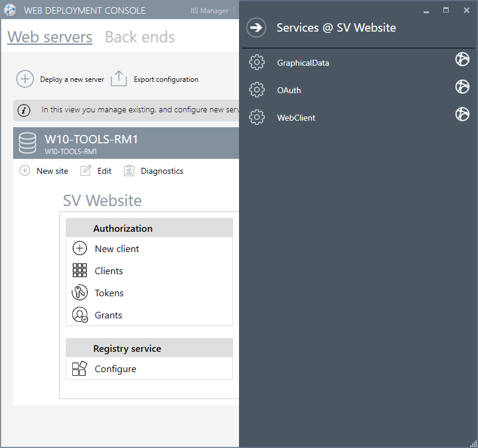Add a New site to server
Image resolution: width=478 pixels, height=448 pixels.
click(x=44, y=171)
